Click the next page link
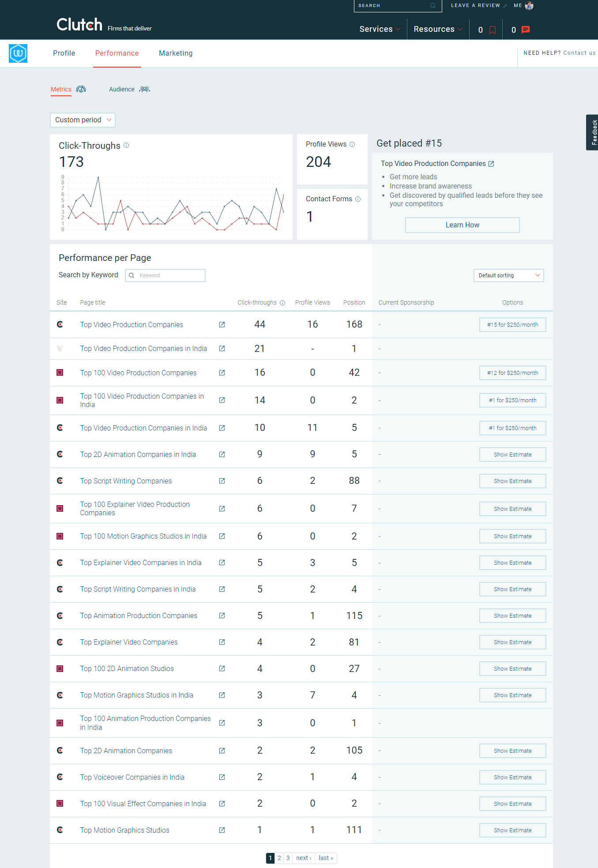 pos(304,858)
